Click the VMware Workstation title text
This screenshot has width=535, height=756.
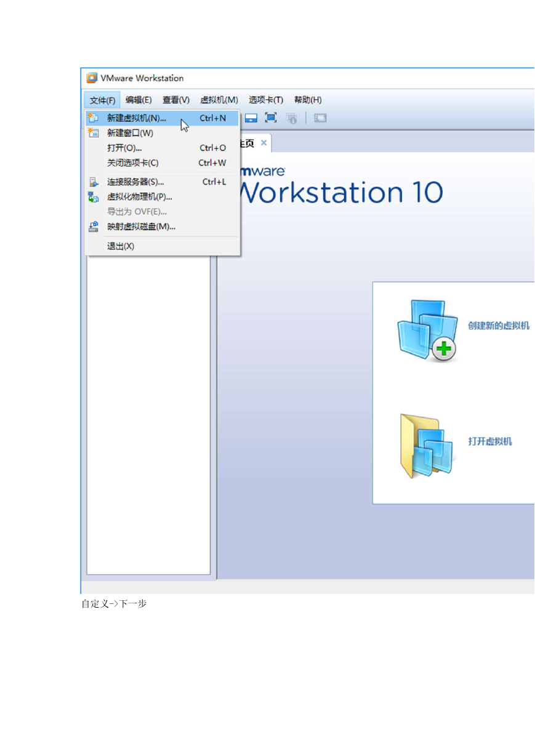(x=142, y=78)
